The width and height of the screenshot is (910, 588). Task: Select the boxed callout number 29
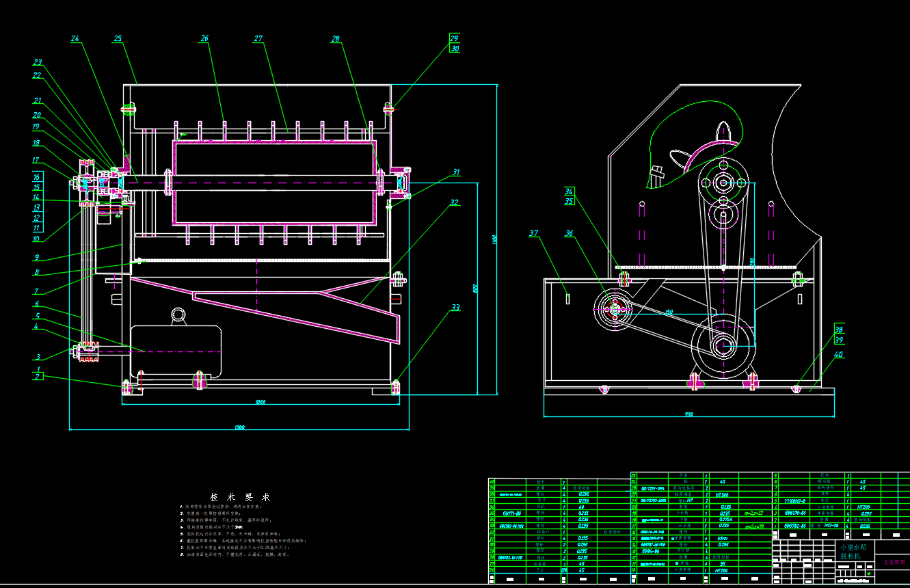pos(454,38)
